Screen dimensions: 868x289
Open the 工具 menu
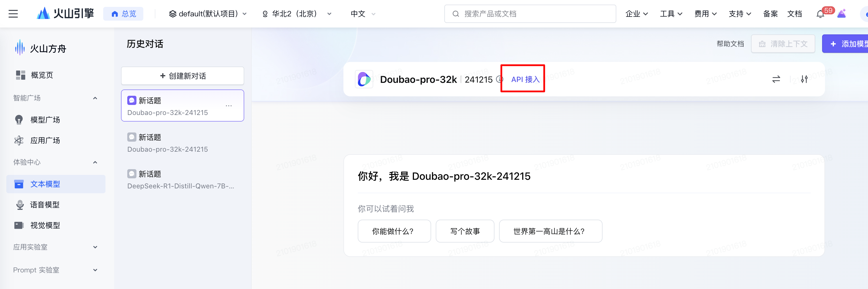pos(671,14)
